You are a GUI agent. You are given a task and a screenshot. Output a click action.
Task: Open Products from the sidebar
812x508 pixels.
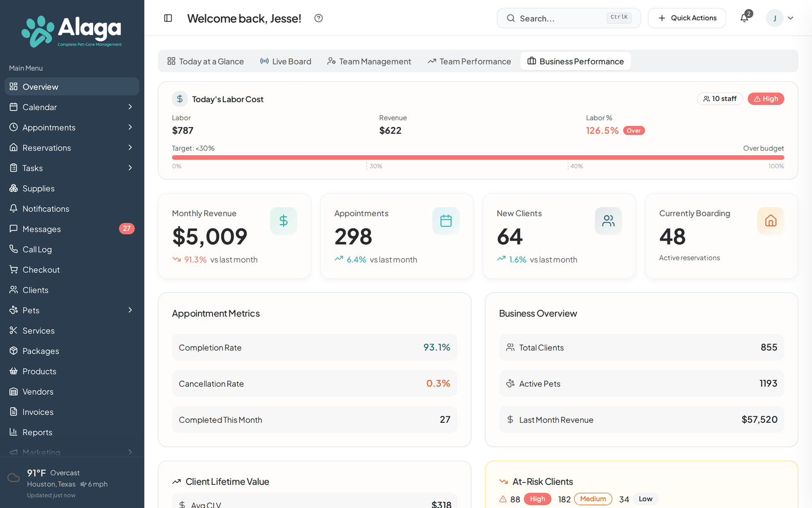pyautogui.click(x=72, y=371)
